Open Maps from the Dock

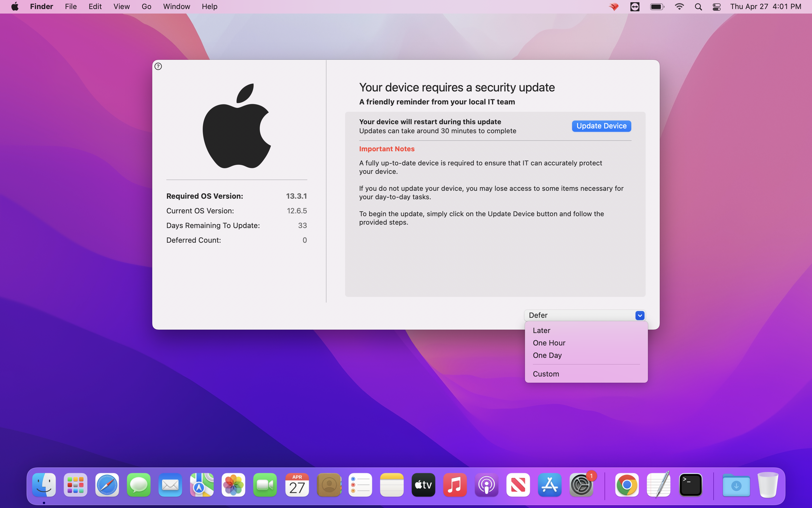[202, 485]
